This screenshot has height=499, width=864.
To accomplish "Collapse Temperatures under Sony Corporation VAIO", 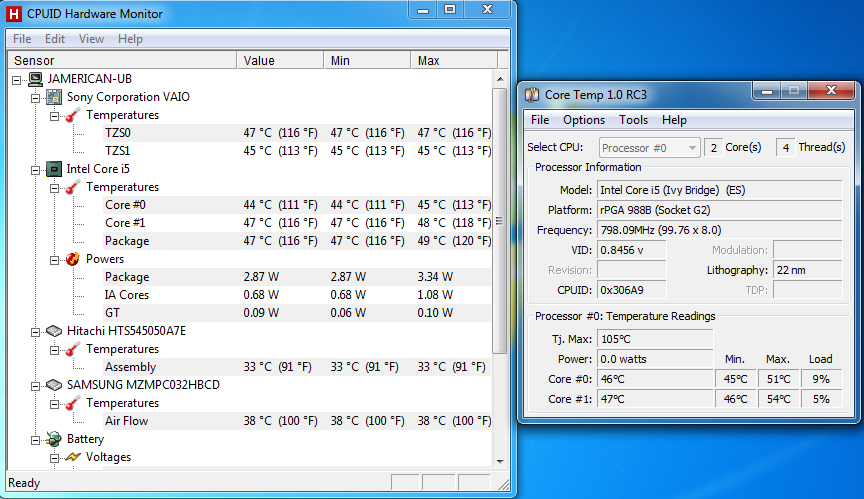I will [54, 116].
